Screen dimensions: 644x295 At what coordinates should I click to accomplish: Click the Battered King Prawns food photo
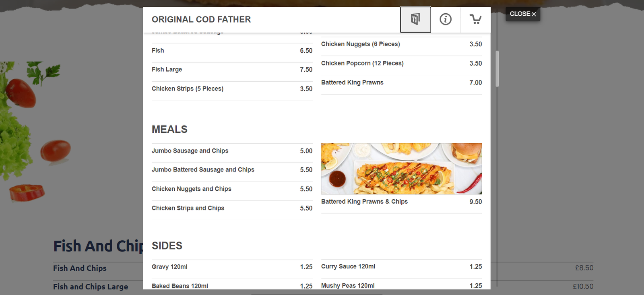[x=401, y=169]
